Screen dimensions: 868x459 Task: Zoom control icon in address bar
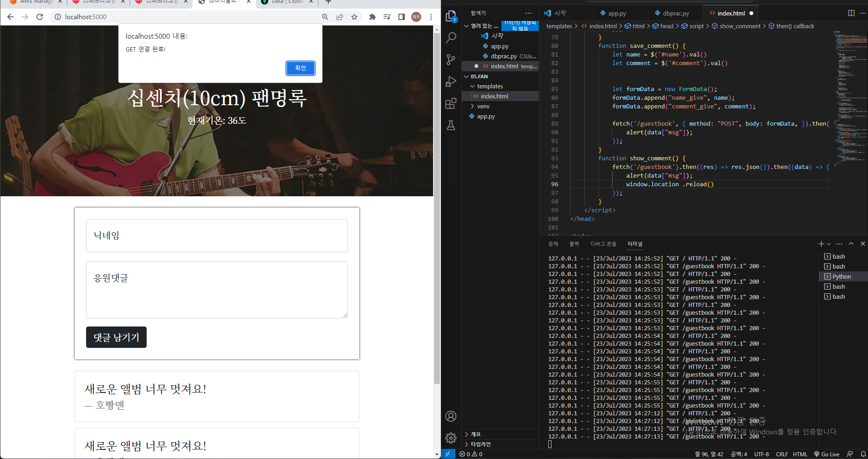pyautogui.click(x=325, y=17)
